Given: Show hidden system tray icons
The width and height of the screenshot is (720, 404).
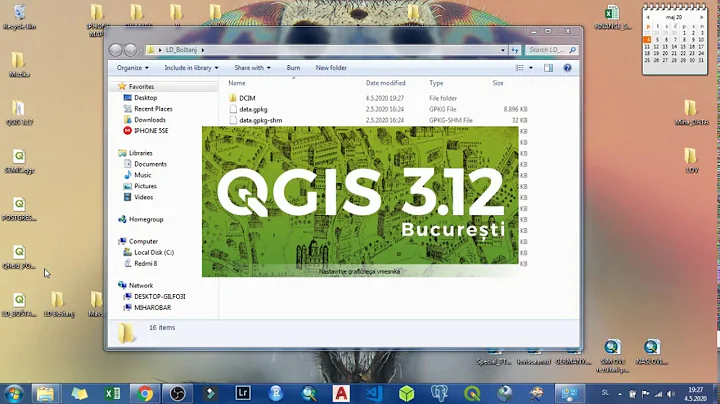Looking at the screenshot, I should 620,394.
